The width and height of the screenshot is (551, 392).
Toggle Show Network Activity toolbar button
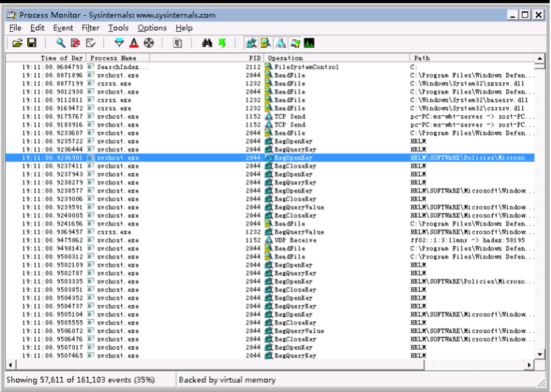(280, 43)
